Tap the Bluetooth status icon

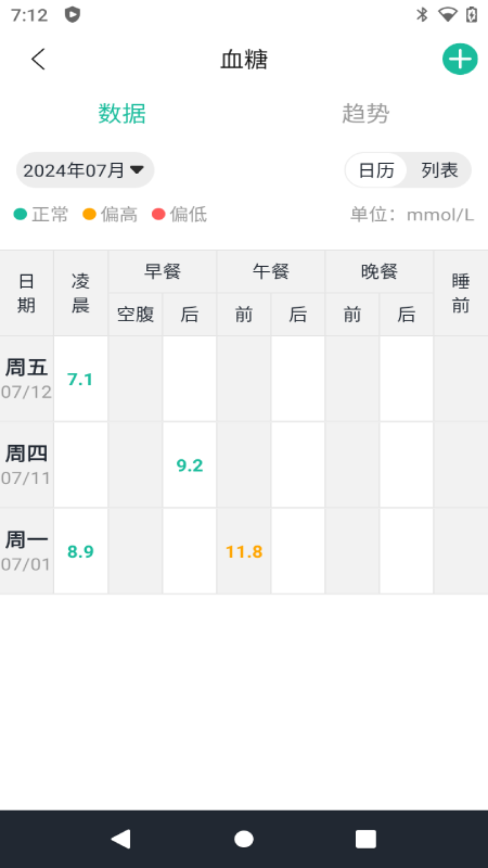422,15
